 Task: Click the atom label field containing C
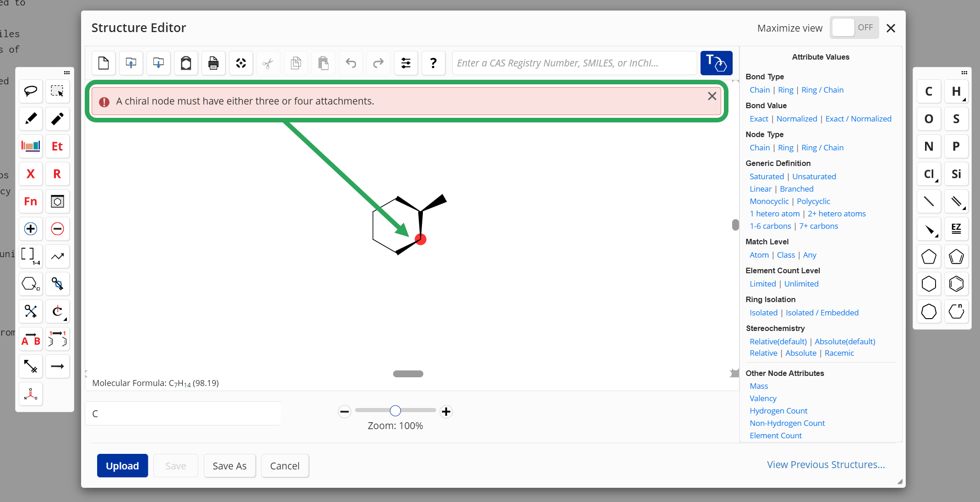click(x=183, y=414)
